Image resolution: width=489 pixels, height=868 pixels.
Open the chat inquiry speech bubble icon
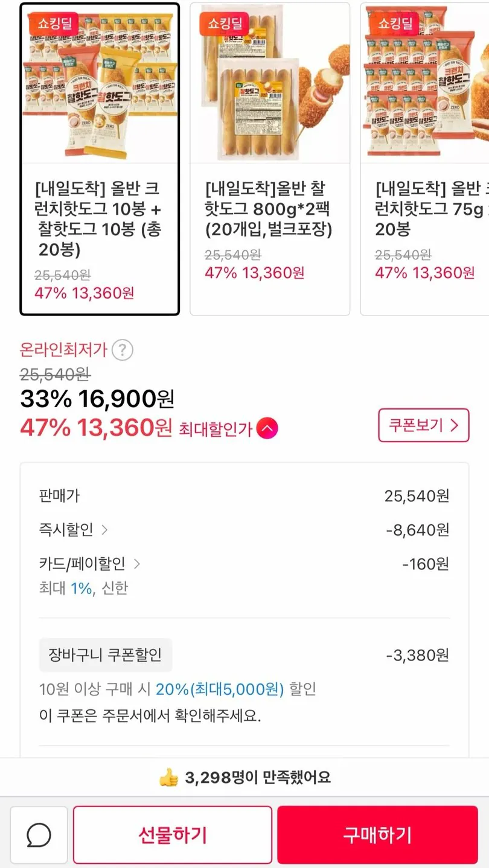pyautogui.click(x=39, y=835)
